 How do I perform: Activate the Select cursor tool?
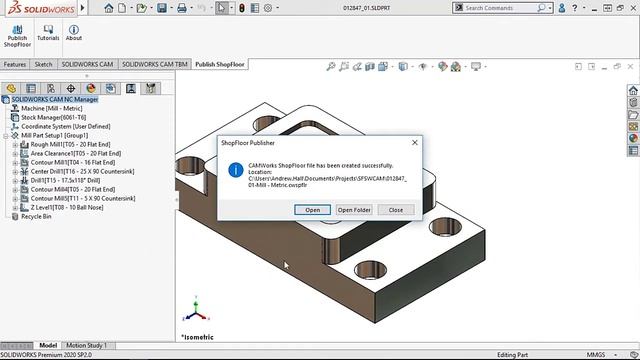click(x=221, y=8)
